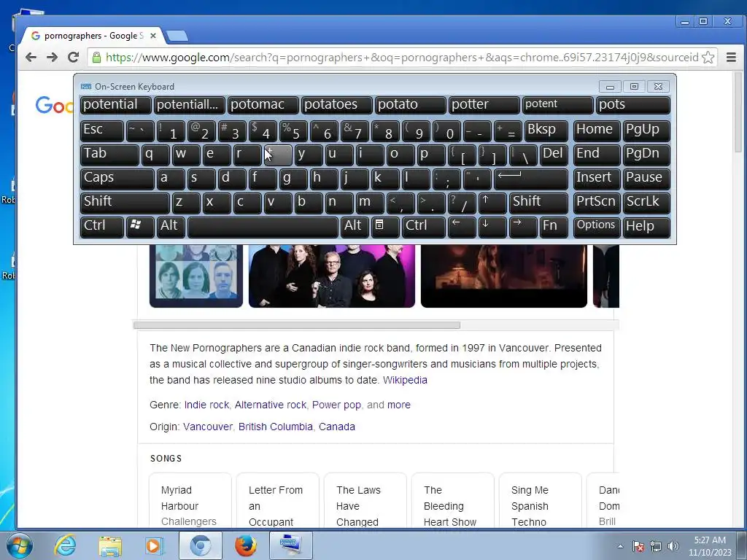Tap the Enter key with return arrow
This screenshot has width=747, height=560.
[x=531, y=179]
